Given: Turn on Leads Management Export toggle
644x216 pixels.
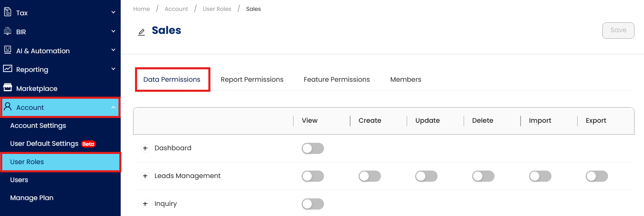Looking at the screenshot, I should tap(597, 176).
